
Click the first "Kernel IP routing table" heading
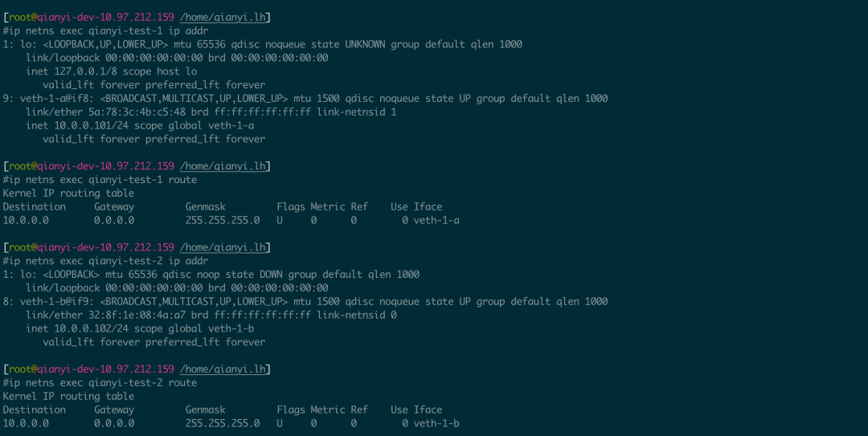[x=68, y=193]
